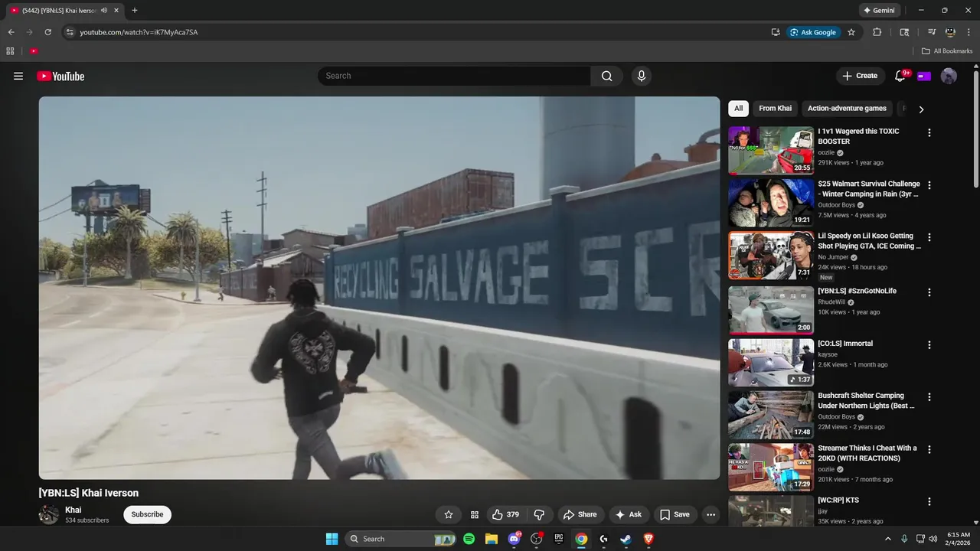Mute the tab using its speaker icon
Screen dimensions: 980x551
[x=104, y=10]
